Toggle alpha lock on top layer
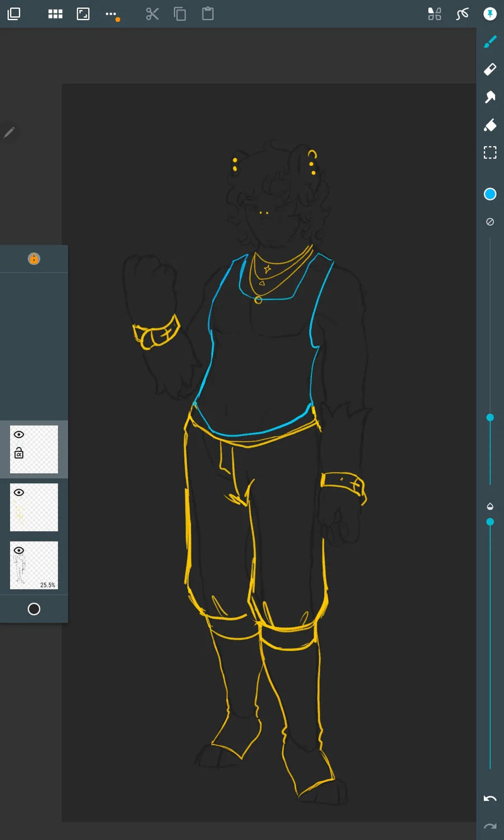504x840 pixels. [19, 452]
